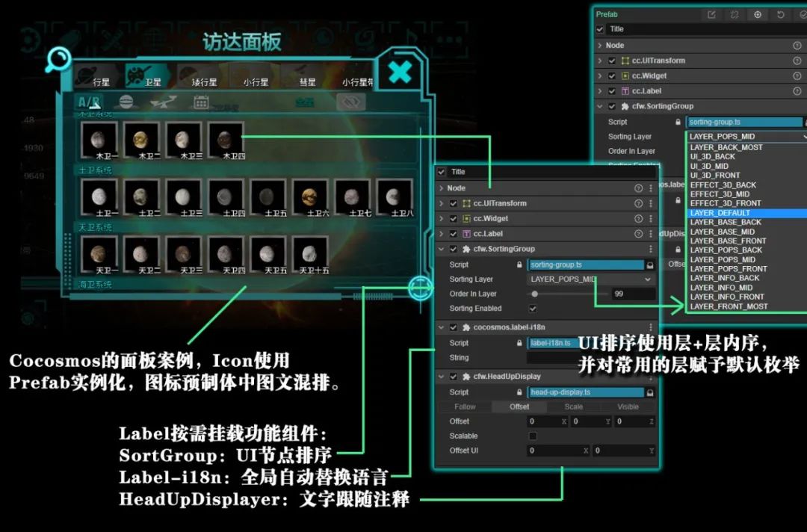Select the 木卫一 moon thumbnail
This screenshot has width=807, height=532.
tap(99, 138)
